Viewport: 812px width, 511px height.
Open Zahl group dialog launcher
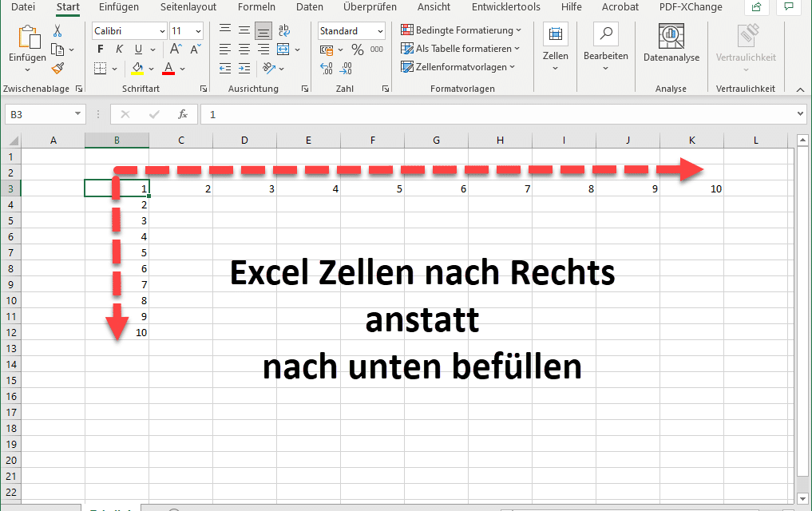(x=386, y=89)
